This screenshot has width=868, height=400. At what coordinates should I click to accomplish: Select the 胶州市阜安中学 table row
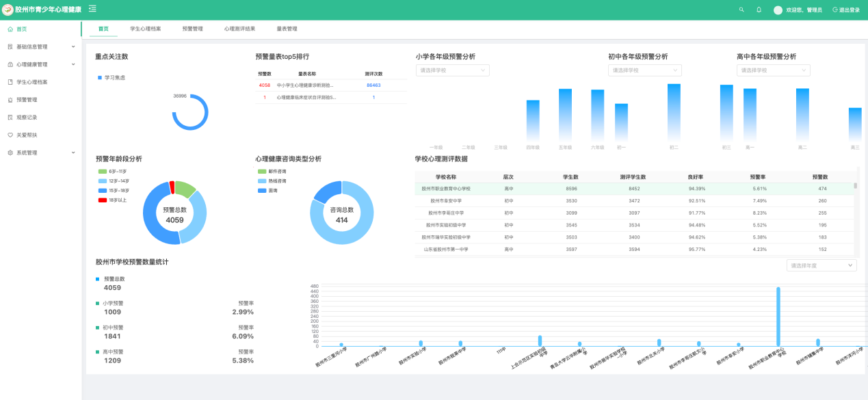pos(445,201)
